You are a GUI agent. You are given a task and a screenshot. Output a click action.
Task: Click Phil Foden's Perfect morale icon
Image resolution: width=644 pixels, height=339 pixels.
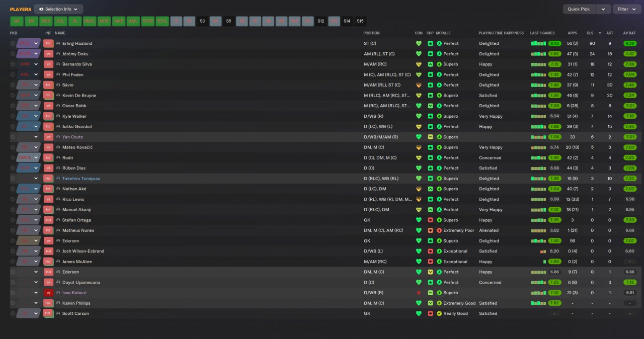point(439,74)
